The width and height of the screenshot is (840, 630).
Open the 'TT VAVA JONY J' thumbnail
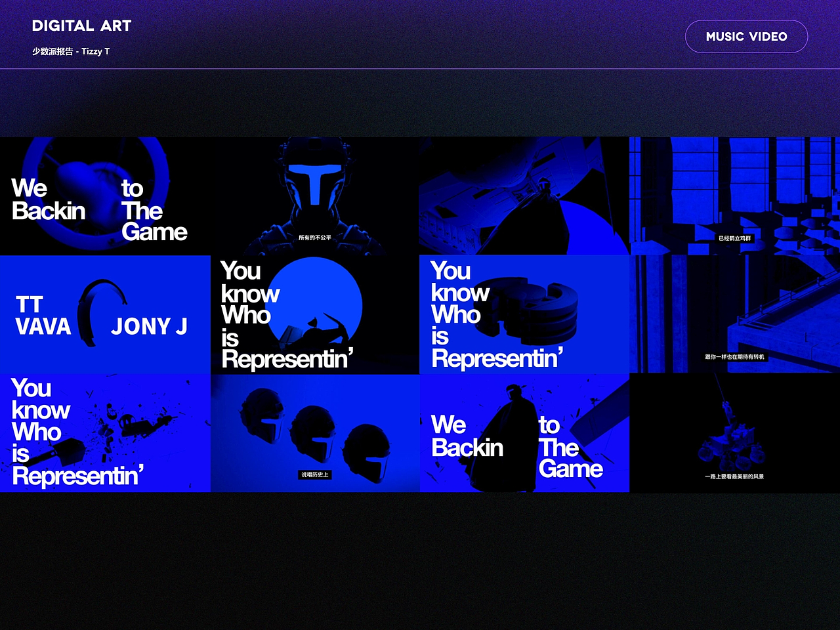pyautogui.click(x=105, y=314)
